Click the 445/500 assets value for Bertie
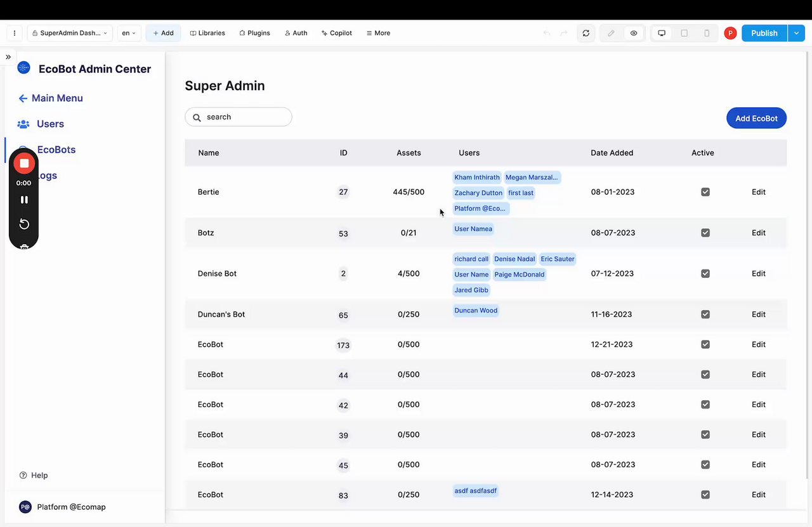 pos(409,192)
